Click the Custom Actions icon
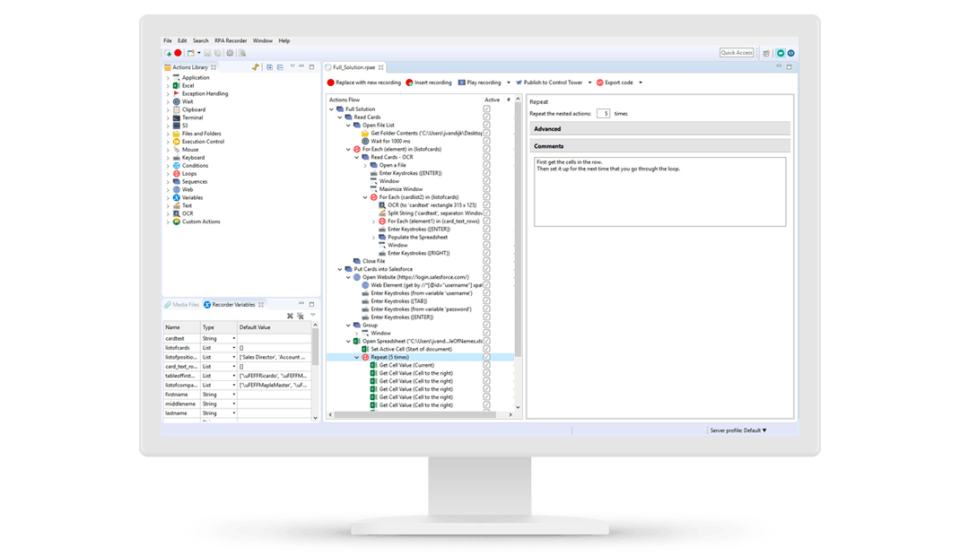Viewport: 960px width, 556px height. [x=176, y=222]
